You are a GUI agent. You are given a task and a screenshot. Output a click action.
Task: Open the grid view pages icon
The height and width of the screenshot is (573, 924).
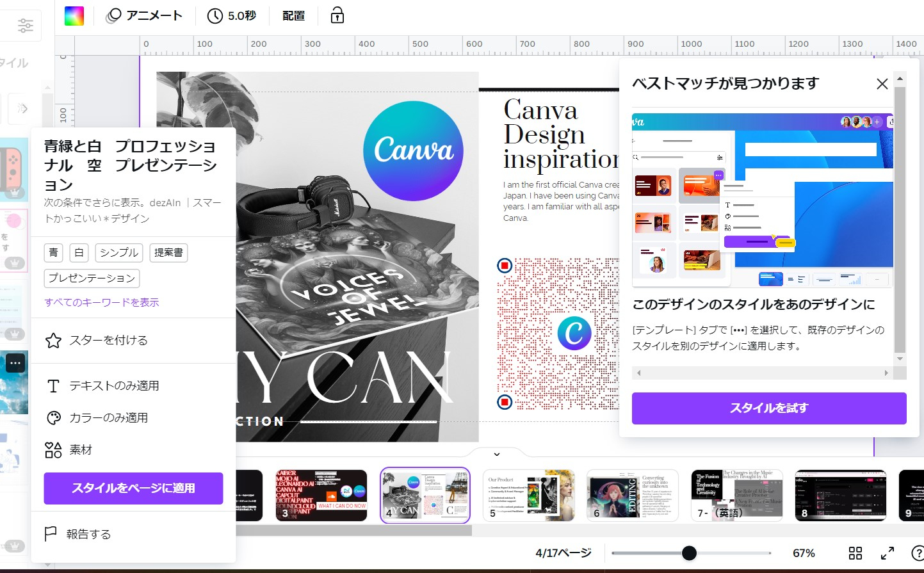tap(855, 553)
